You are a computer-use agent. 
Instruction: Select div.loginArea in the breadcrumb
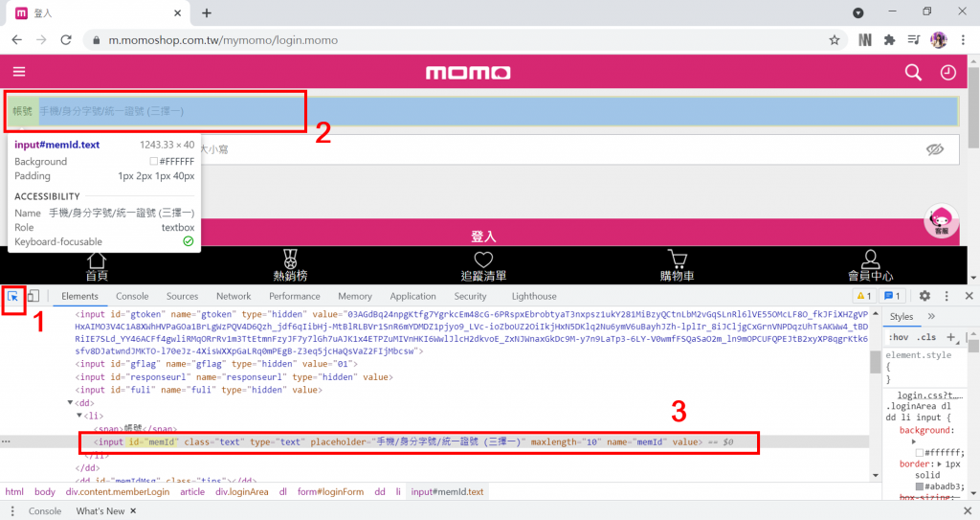[242, 492]
